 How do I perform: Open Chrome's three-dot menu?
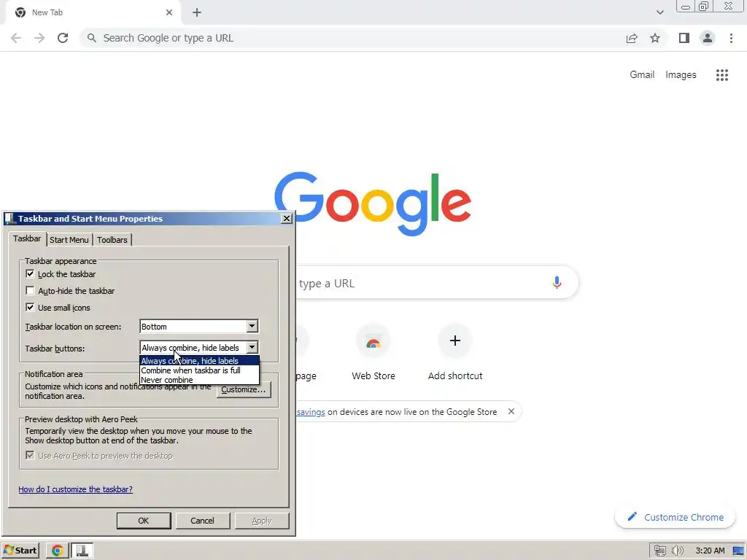(731, 38)
